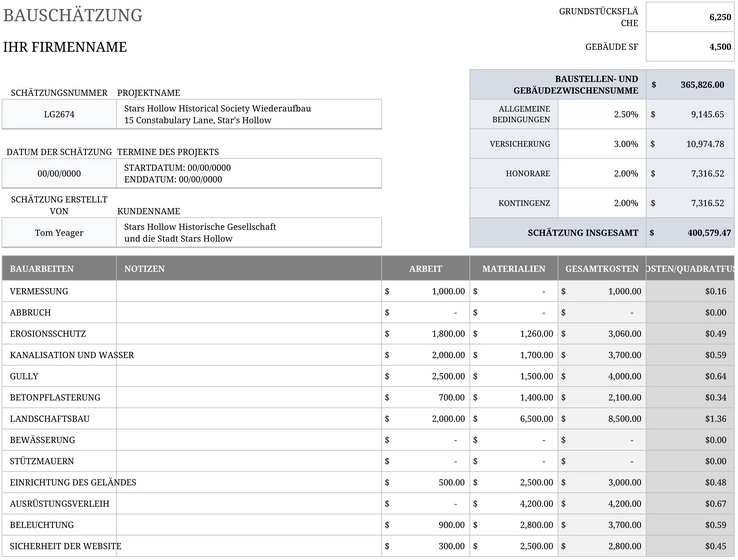This screenshot has height=560, width=738.
Task: Select Allgemeine Bedingungen percentage 2.50%
Action: tap(602, 114)
